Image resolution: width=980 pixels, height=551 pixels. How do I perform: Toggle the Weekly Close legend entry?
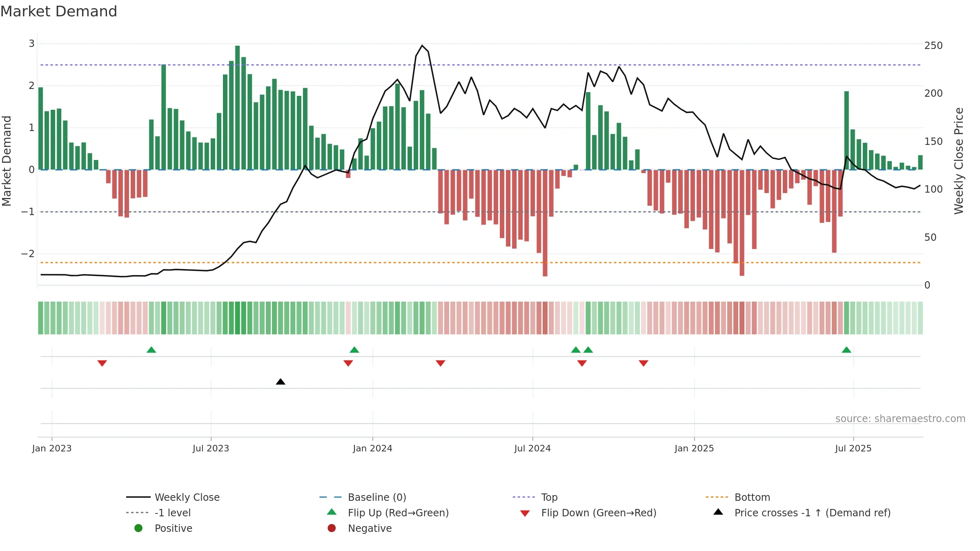tap(173, 497)
